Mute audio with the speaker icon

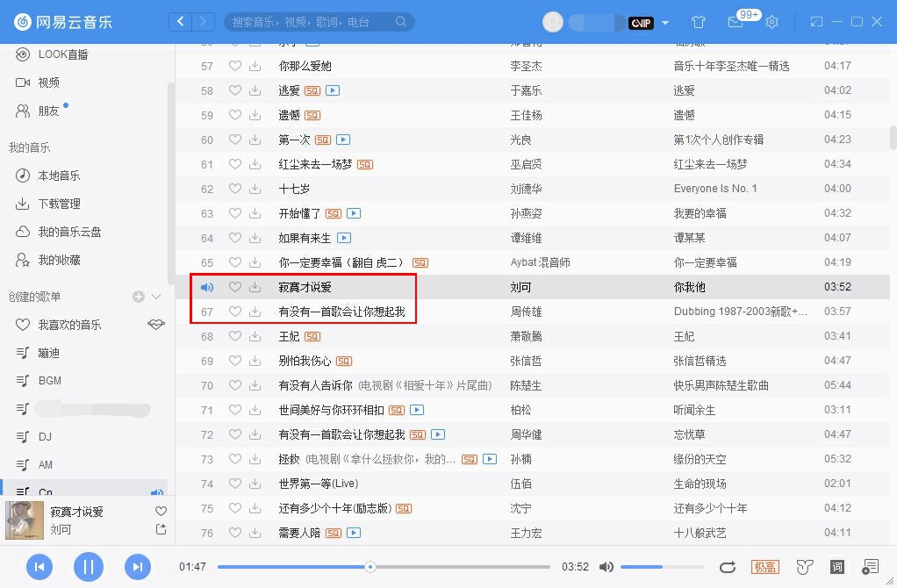coord(606,566)
